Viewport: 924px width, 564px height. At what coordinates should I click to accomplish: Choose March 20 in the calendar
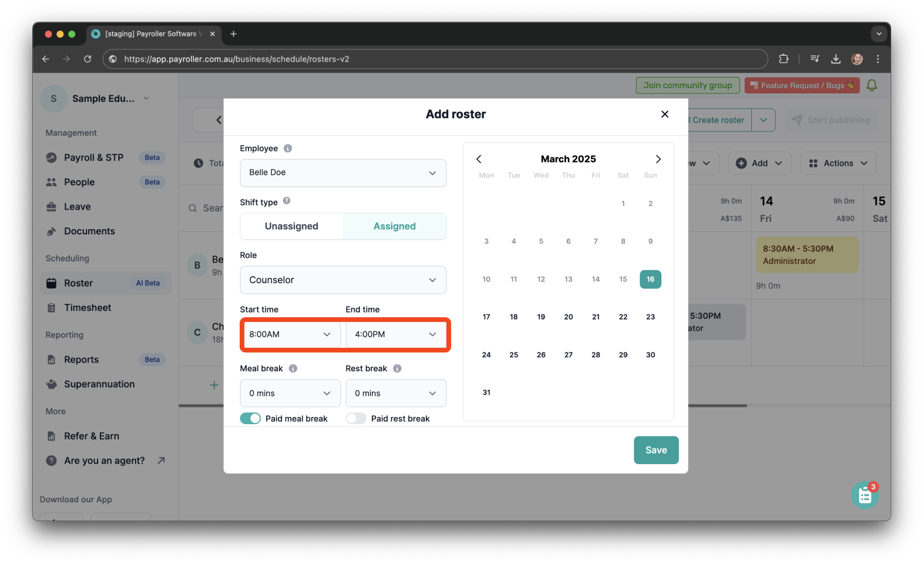click(569, 317)
